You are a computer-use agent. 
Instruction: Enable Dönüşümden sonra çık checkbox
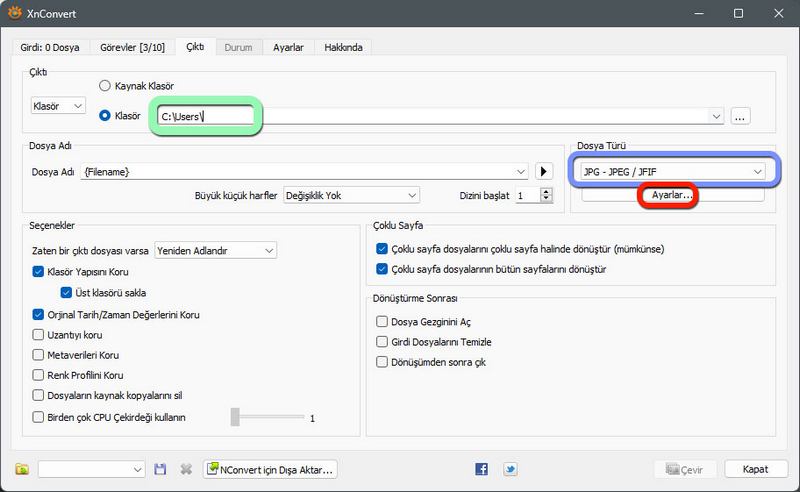[x=382, y=362]
